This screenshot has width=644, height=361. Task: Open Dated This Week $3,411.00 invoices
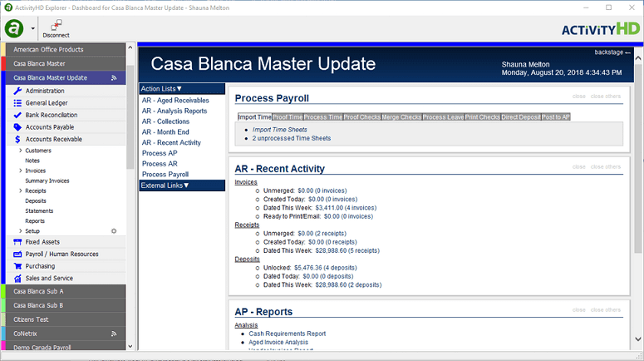346,208
